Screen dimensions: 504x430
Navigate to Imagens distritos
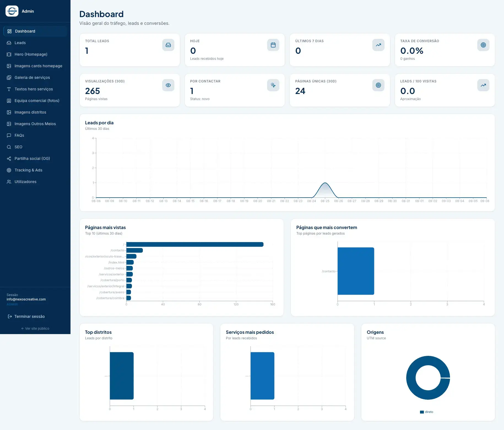tap(35, 112)
